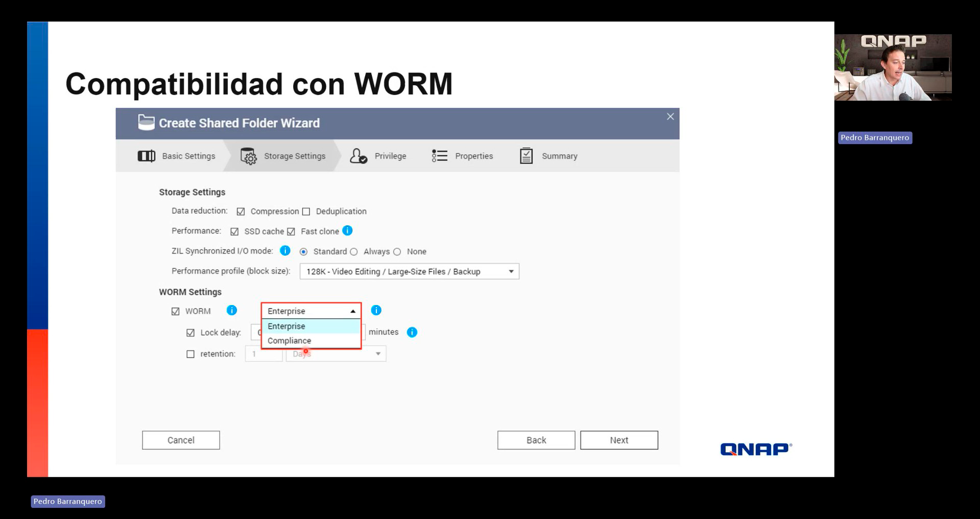Screen dimensions: 980x519
Task: Click the Properties list icon
Action: pos(439,156)
